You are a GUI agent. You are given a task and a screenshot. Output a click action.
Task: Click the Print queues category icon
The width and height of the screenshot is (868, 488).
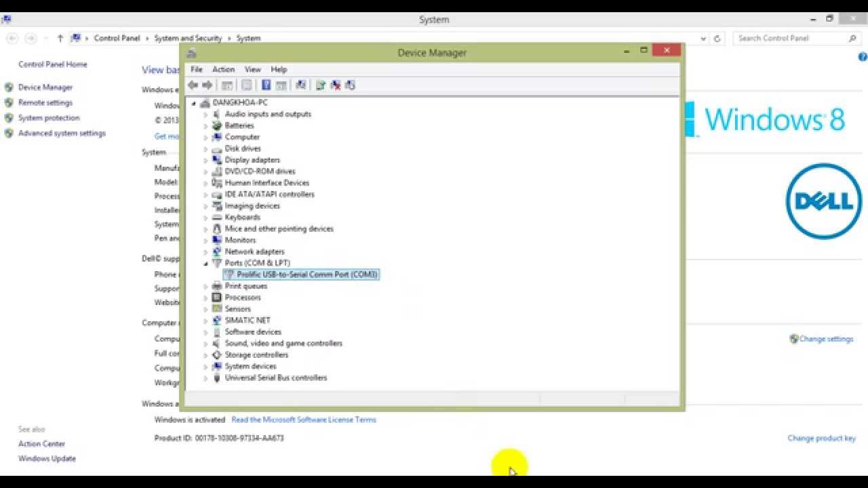coord(217,286)
